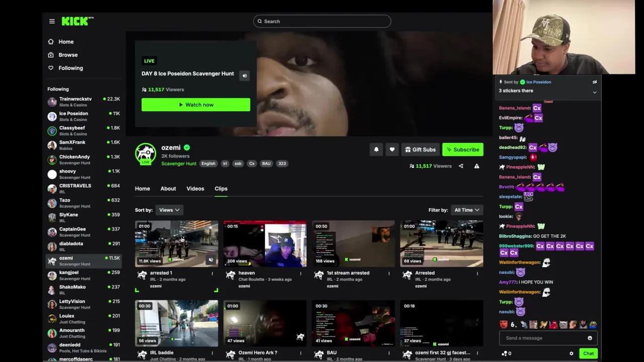Click Home icon in sidebar

(51, 42)
